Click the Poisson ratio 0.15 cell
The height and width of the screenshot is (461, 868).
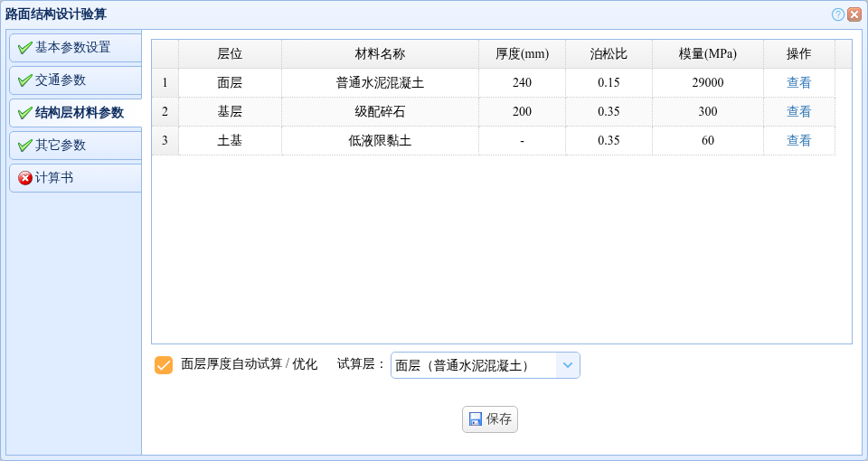pos(609,83)
